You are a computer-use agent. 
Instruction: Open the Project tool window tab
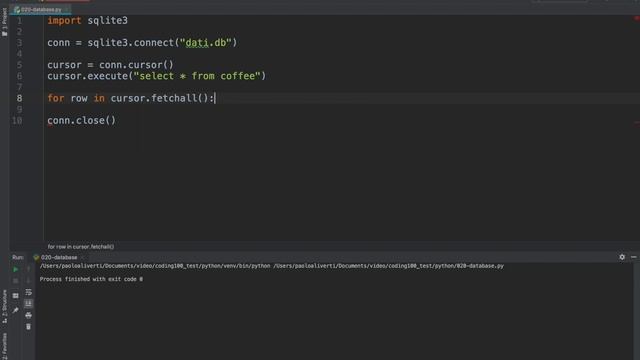pos(4,22)
